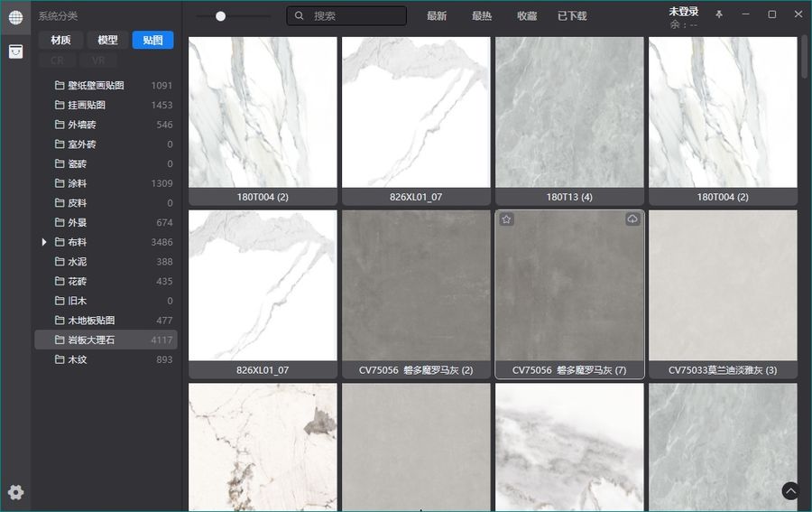812x512 pixels.
Task: Click the search magnifier icon
Action: tap(299, 16)
